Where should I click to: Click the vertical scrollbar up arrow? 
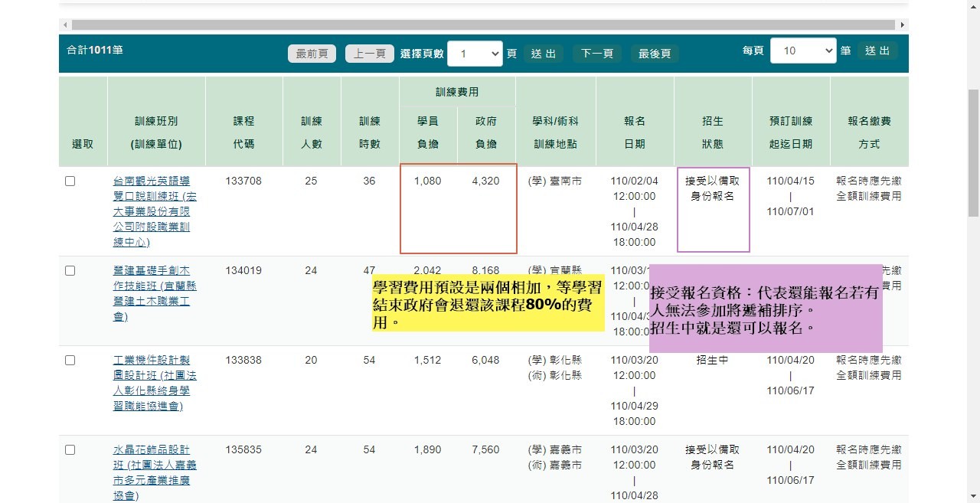[x=973, y=6]
